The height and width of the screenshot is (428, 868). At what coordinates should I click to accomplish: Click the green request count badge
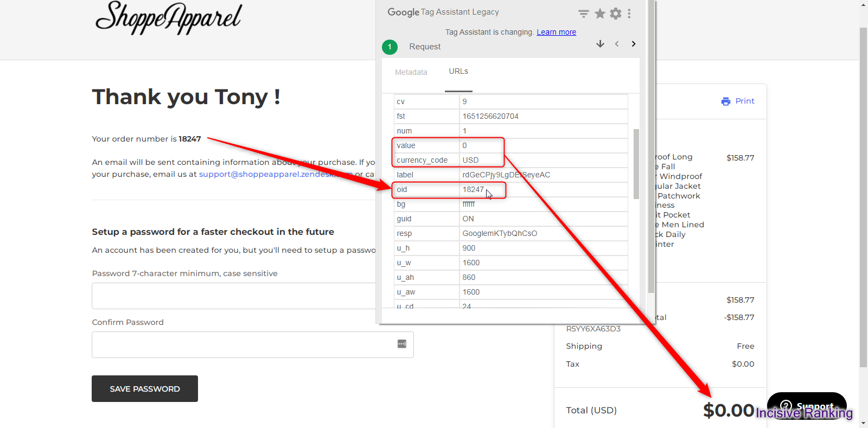(x=390, y=47)
